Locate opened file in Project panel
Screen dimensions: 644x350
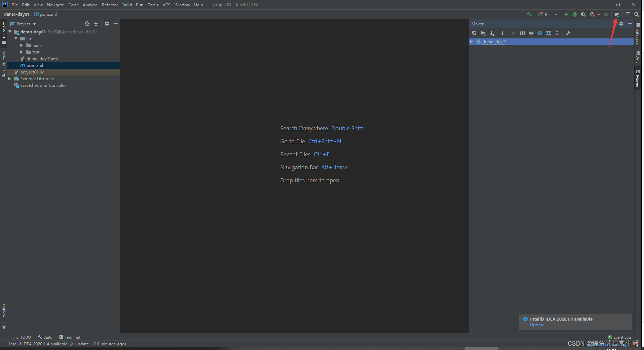click(x=87, y=24)
